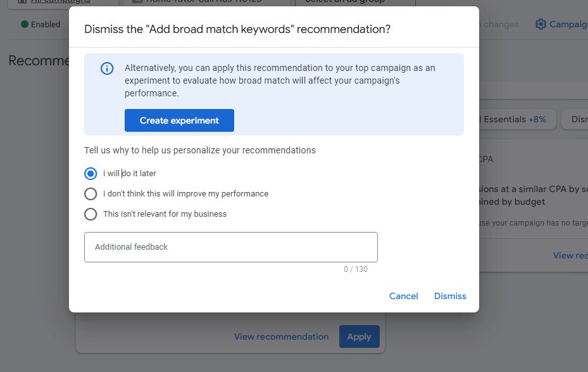588x372 pixels.
Task: Apply the recommendation in the background card
Action: point(359,337)
